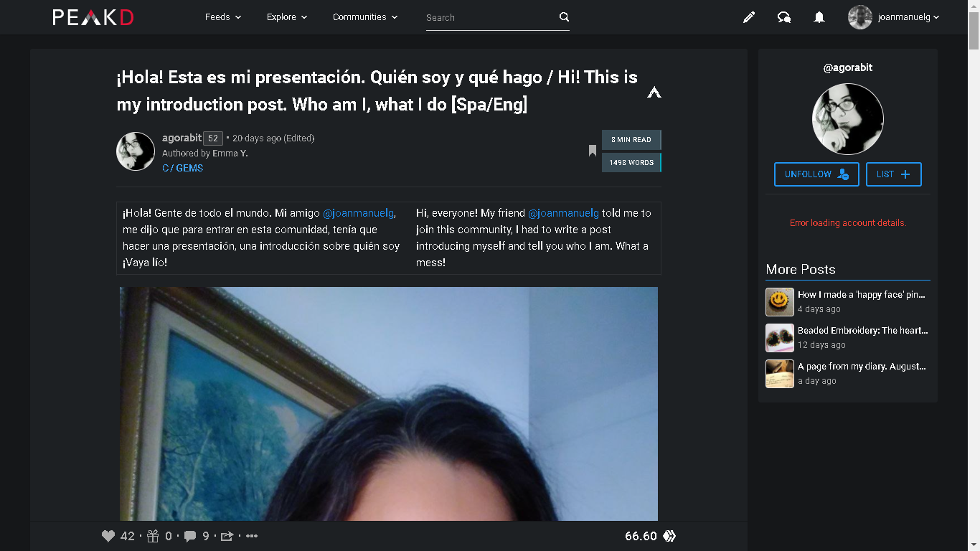Click the 'Authored by Emma Y.' text
Screen dimensions: 980x551
(205, 154)
